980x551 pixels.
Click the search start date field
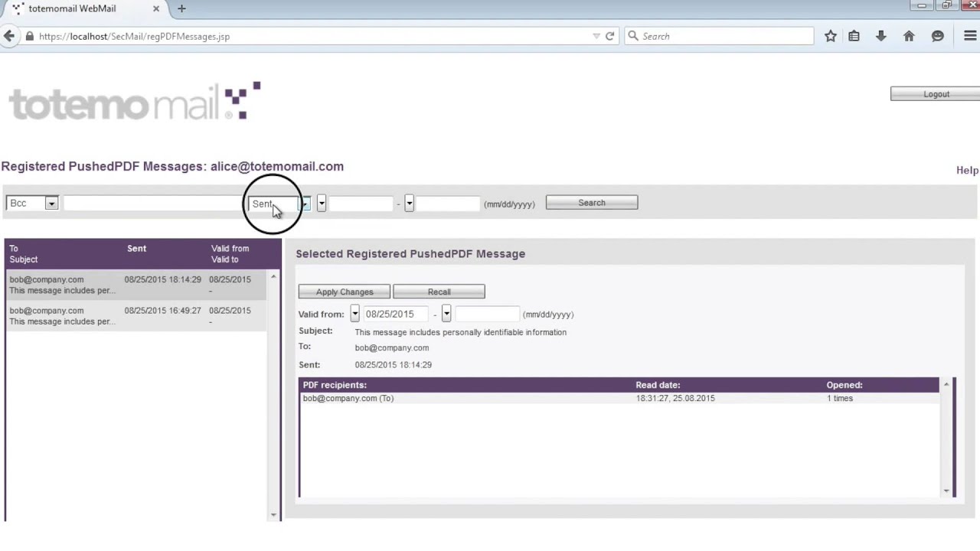click(361, 203)
